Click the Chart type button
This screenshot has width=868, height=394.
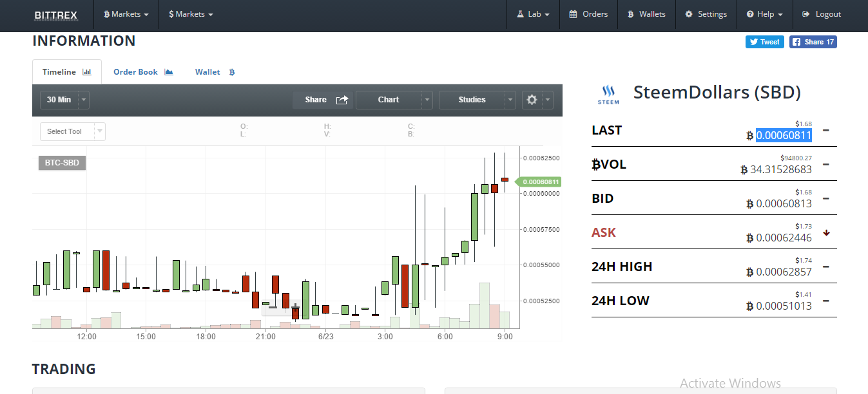(x=389, y=100)
